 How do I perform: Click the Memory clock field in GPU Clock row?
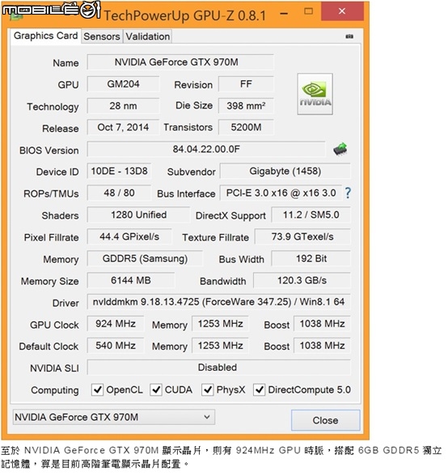pos(220,324)
